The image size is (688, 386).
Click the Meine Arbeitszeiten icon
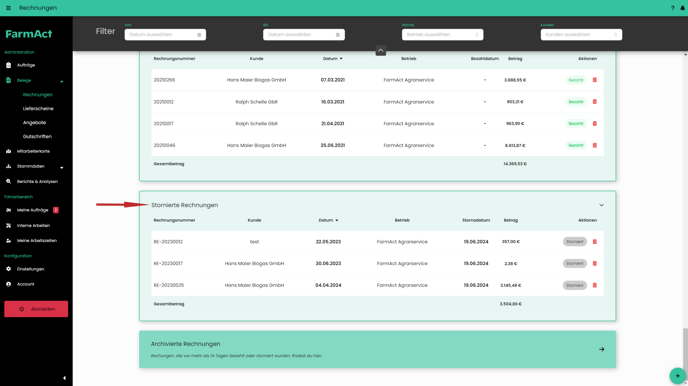click(x=8, y=240)
